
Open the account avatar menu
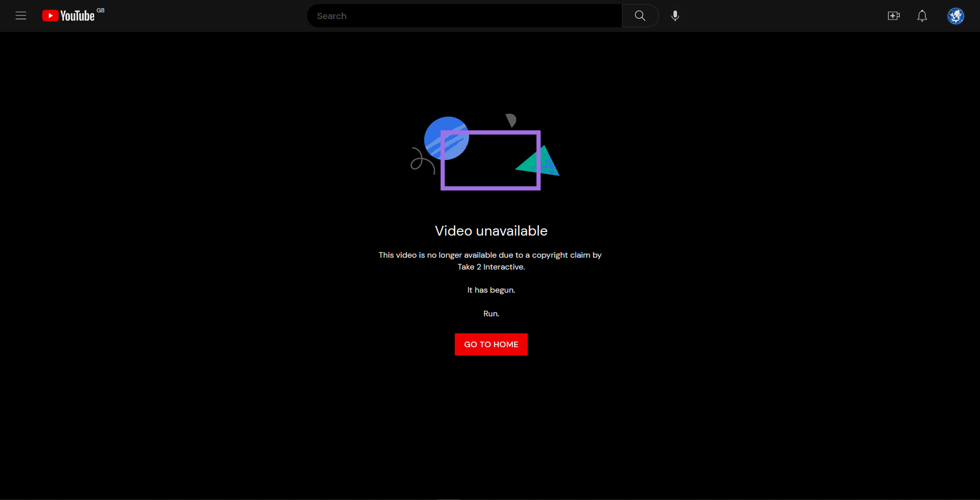(x=955, y=16)
